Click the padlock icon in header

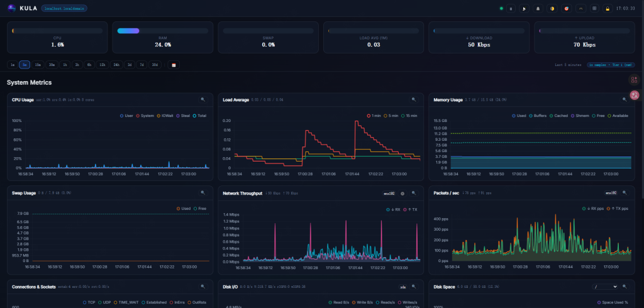[x=608, y=9]
